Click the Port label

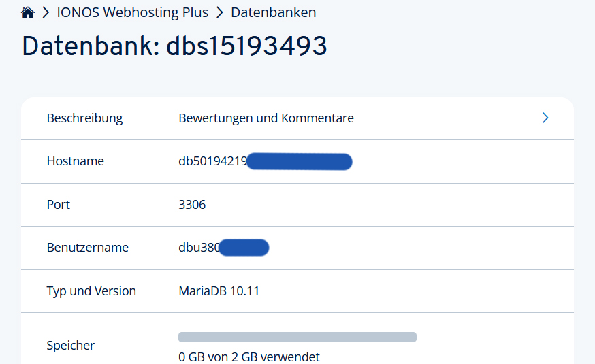[58, 205]
